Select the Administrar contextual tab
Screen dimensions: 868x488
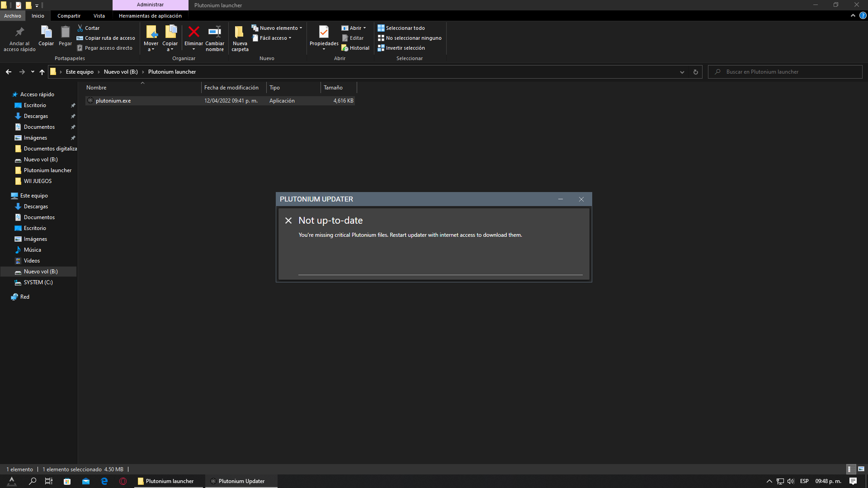[x=150, y=5]
